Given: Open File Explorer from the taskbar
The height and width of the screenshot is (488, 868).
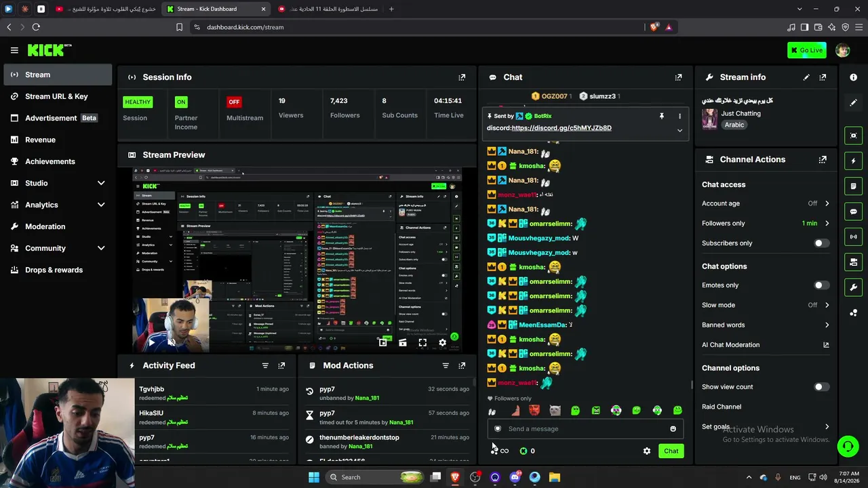Looking at the screenshot, I should [554, 477].
